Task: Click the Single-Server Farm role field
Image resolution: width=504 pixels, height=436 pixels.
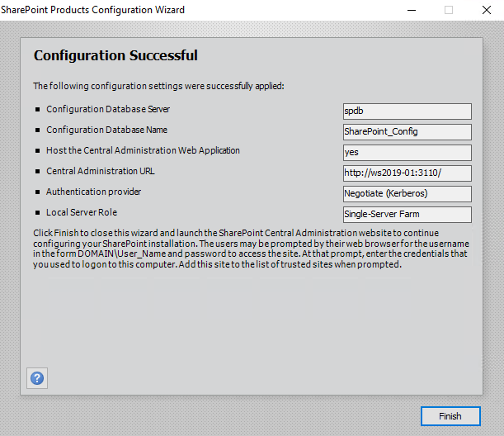Action: click(407, 215)
